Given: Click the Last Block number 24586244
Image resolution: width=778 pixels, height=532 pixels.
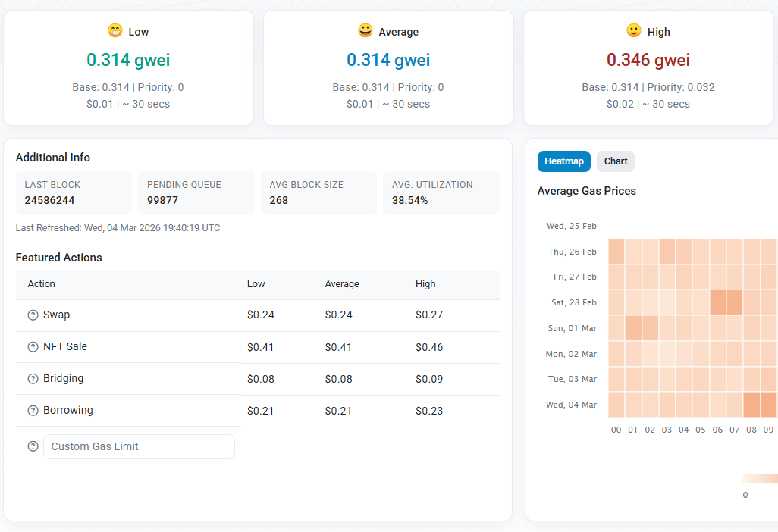Looking at the screenshot, I should click(49, 201).
